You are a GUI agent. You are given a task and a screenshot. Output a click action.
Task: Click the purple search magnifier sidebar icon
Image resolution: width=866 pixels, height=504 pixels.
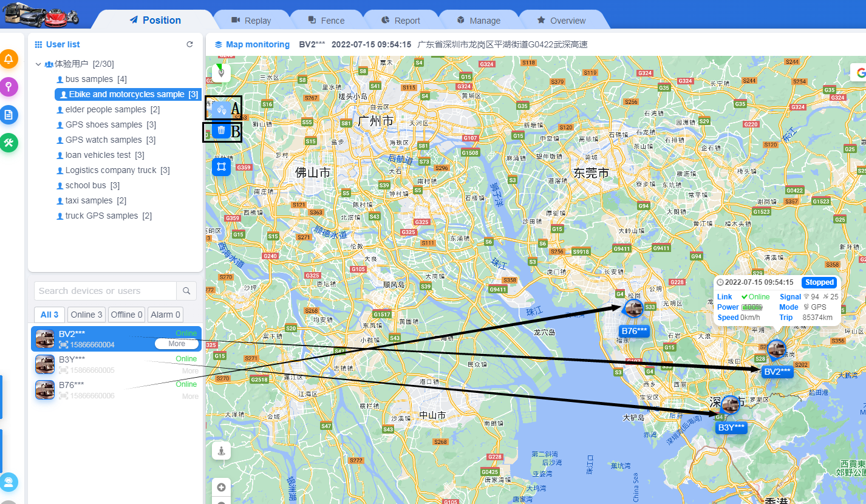9,87
